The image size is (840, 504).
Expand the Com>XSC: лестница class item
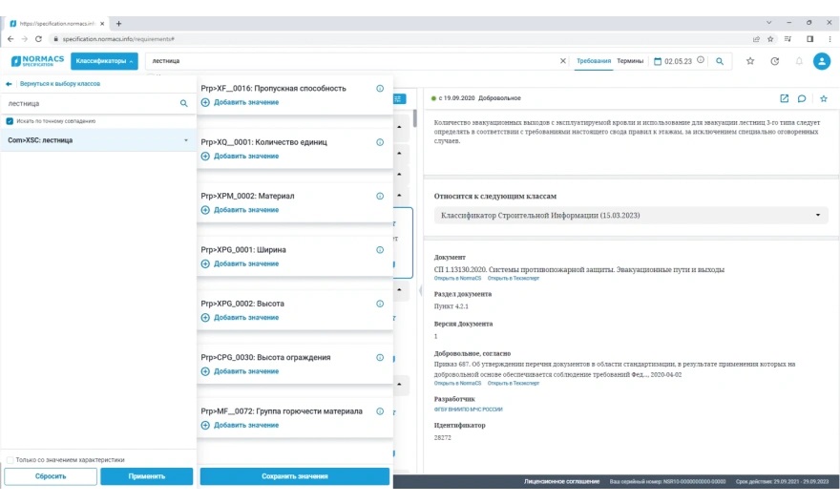(x=186, y=140)
